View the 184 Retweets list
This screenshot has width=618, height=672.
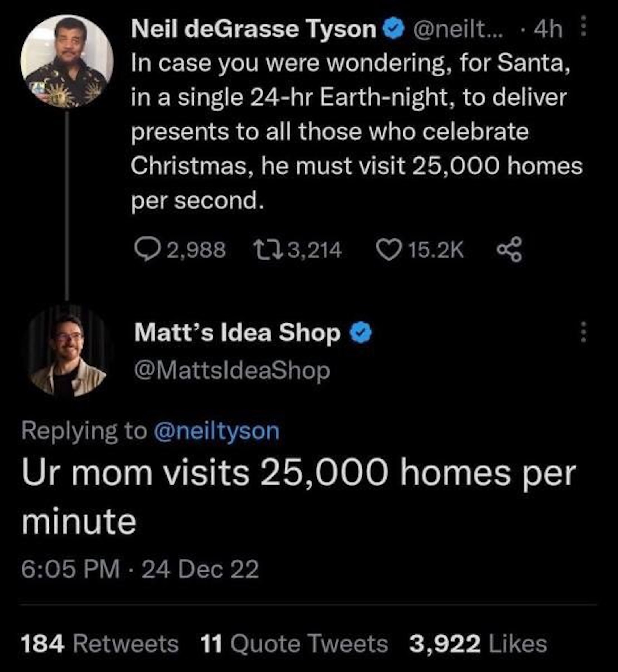[100, 644]
